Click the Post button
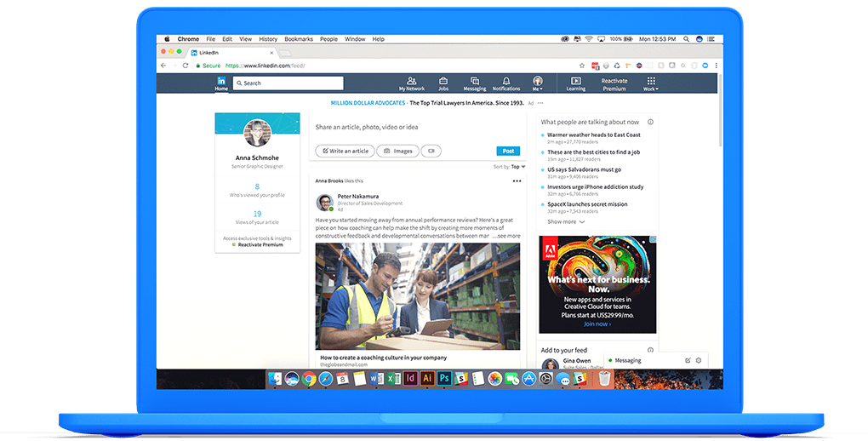The height and width of the screenshot is (441, 868). point(508,151)
